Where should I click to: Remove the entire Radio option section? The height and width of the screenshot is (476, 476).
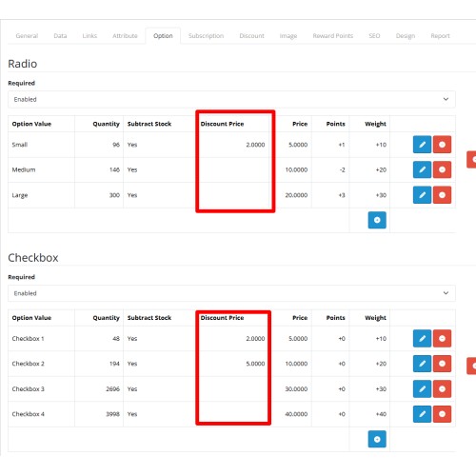point(471,160)
